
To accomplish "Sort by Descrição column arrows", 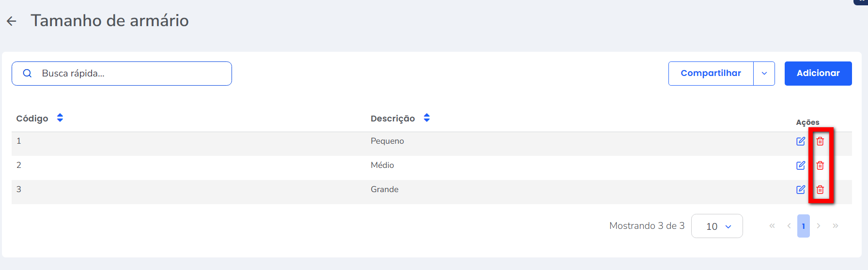I will (x=427, y=118).
